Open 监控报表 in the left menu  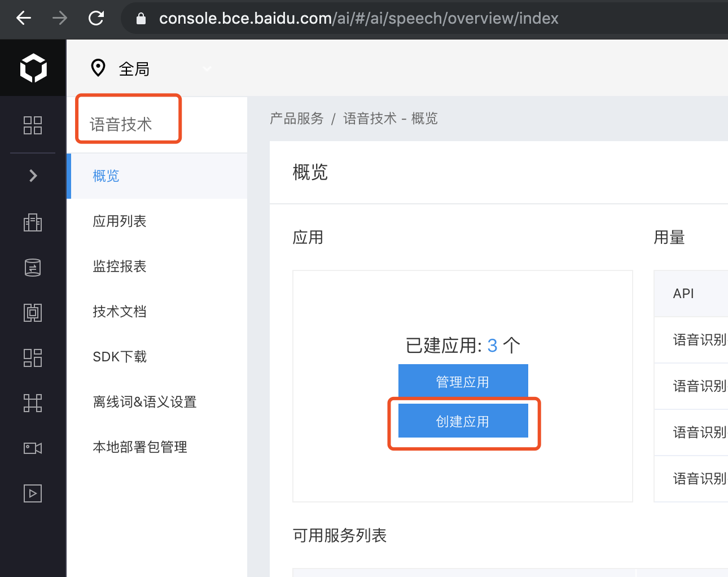pos(157,266)
